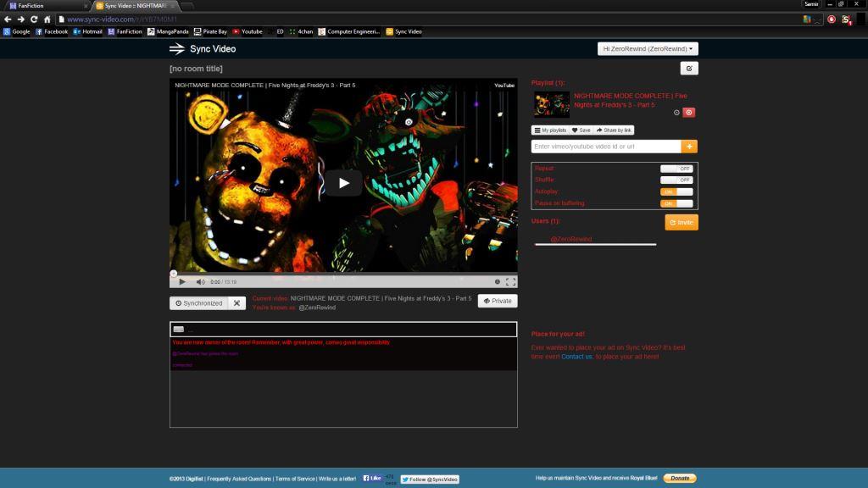Toggle Pause on buffering switch
This screenshot has height=488, width=868.
[x=676, y=203]
